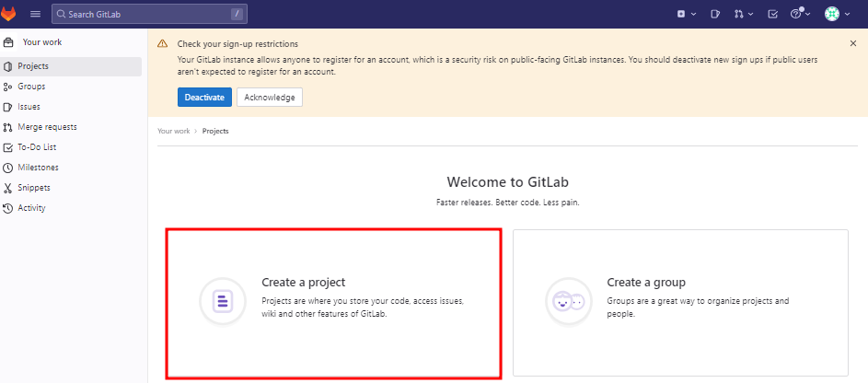Open the help question mark dropdown
Screen dimensions: 868x383
coord(800,14)
